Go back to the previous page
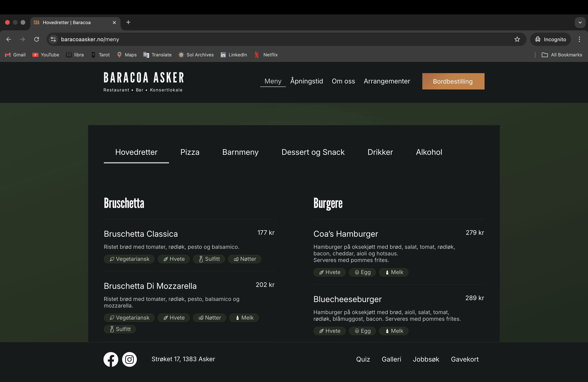This screenshot has width=588, height=382. pyautogui.click(x=9, y=39)
